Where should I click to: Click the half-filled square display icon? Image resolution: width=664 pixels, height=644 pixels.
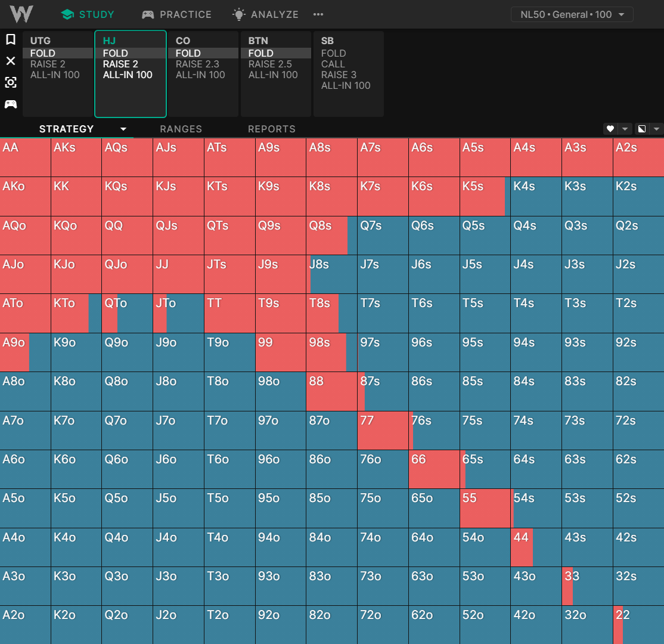[641, 129]
